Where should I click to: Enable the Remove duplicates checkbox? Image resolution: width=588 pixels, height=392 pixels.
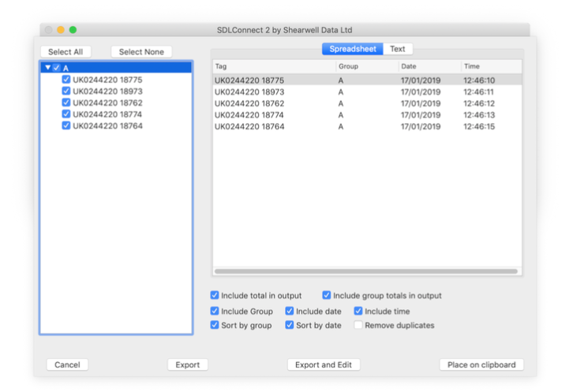359,325
